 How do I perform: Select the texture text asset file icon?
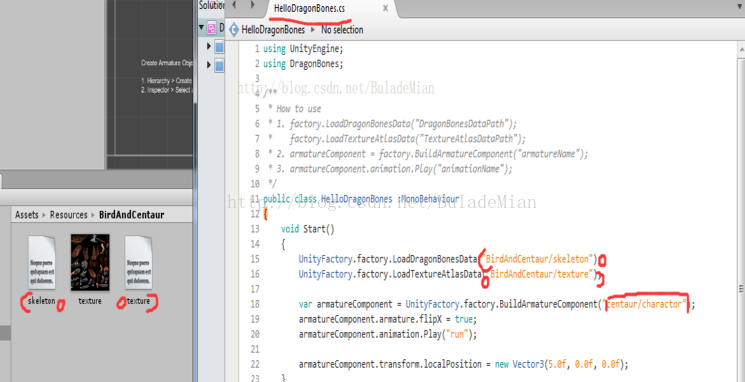[x=138, y=263]
